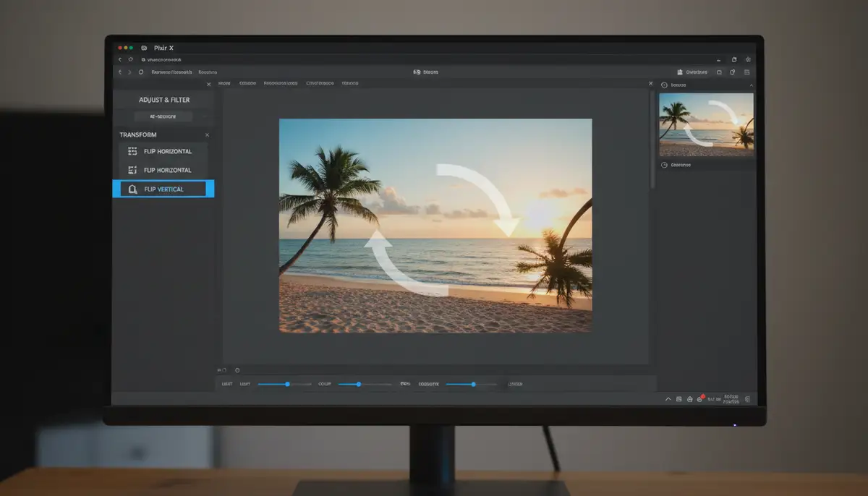Select the first Flip Horizontal tool
Screen dimensions: 868x496
point(164,151)
